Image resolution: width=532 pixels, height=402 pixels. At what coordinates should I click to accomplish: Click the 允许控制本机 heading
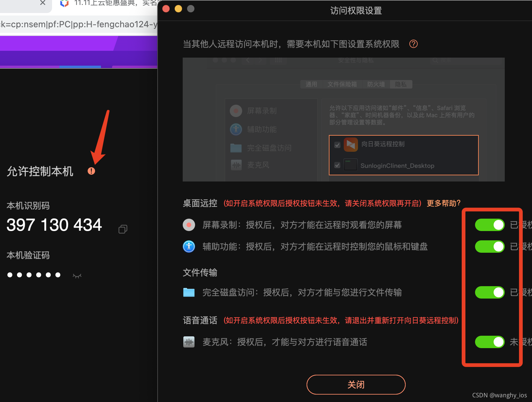click(40, 171)
